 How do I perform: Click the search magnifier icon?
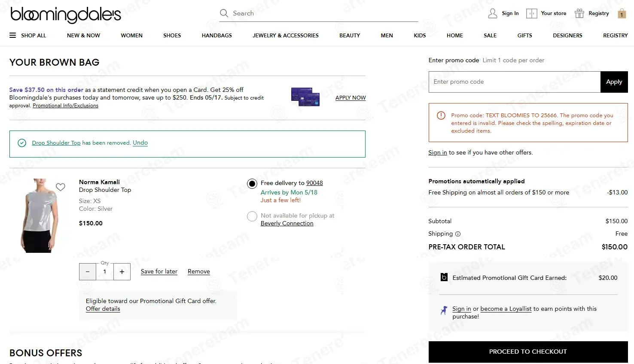coord(224,13)
